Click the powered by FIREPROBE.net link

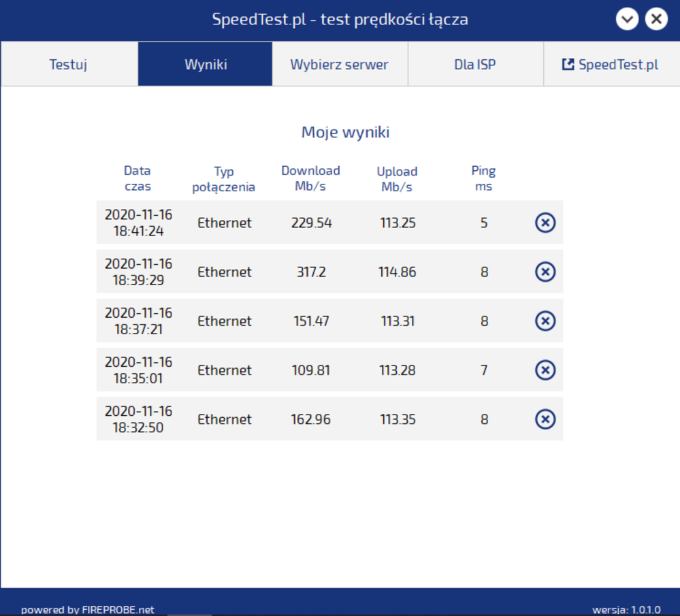pos(88,609)
